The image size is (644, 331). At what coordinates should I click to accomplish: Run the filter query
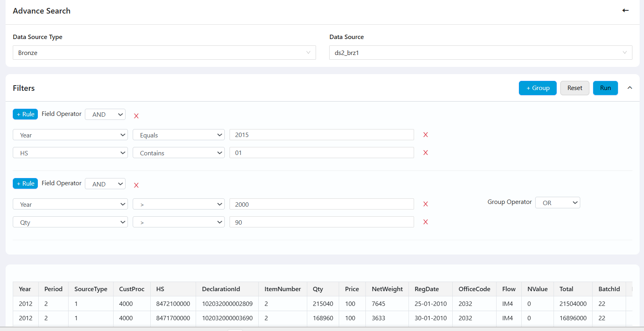click(x=605, y=88)
